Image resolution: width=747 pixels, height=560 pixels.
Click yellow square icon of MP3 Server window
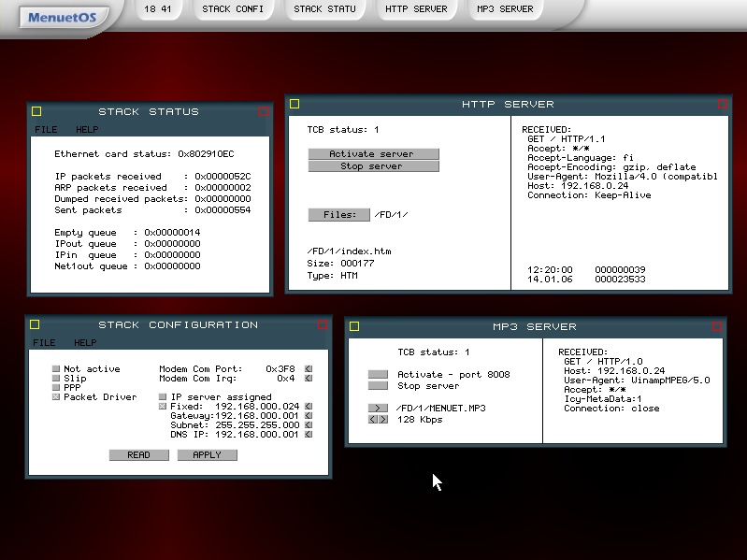pyautogui.click(x=354, y=326)
